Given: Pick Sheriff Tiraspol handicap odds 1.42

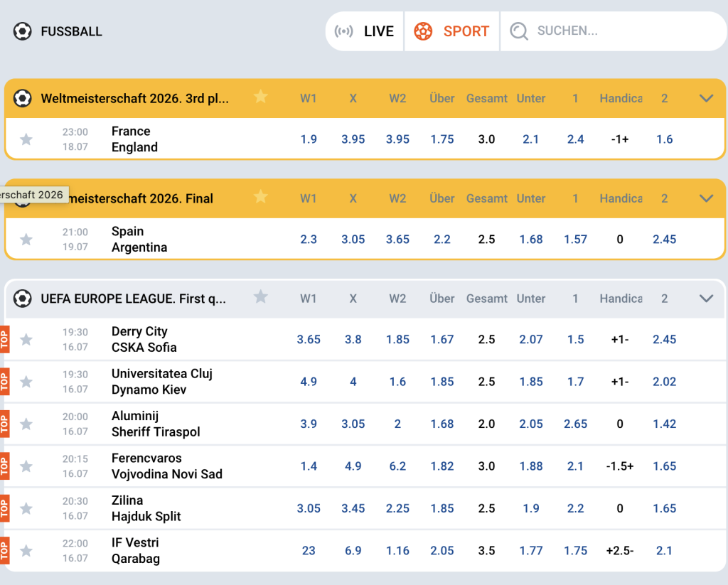Looking at the screenshot, I should (x=665, y=424).
